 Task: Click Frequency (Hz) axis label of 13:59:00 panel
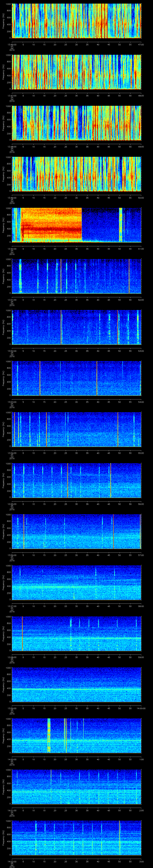click(3, 685)
